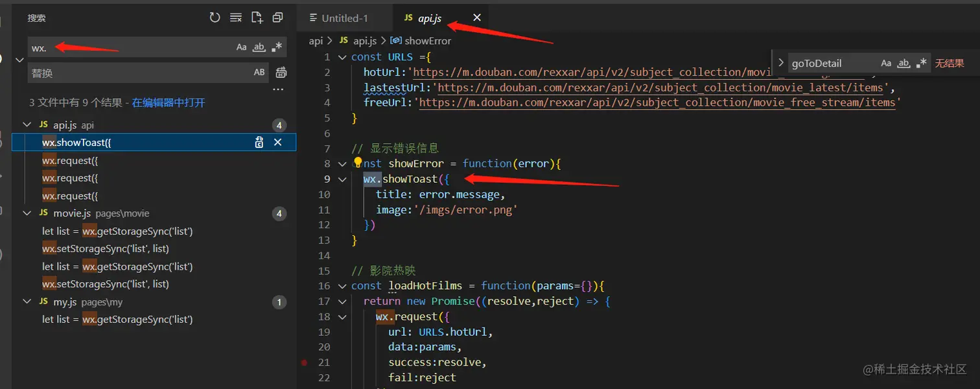The width and height of the screenshot is (980, 389).
Task: Expand the find widget replace toggle
Action: pyautogui.click(x=780, y=63)
